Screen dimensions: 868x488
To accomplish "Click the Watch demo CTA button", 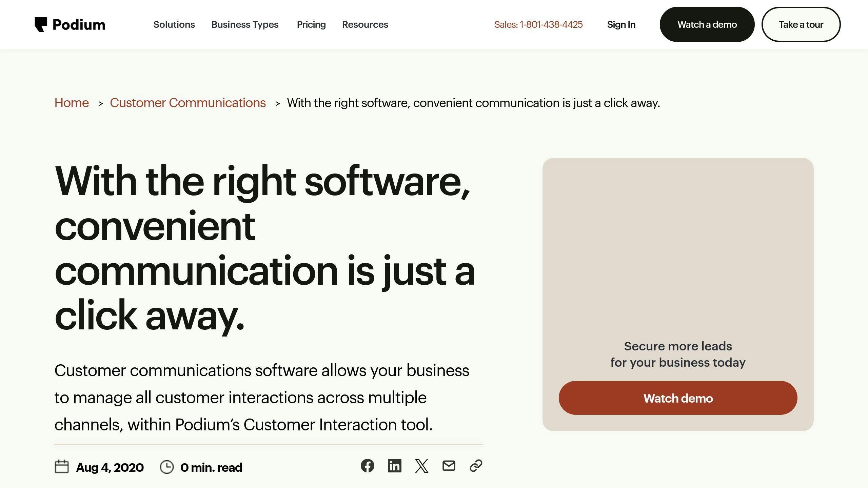I will coord(678,398).
